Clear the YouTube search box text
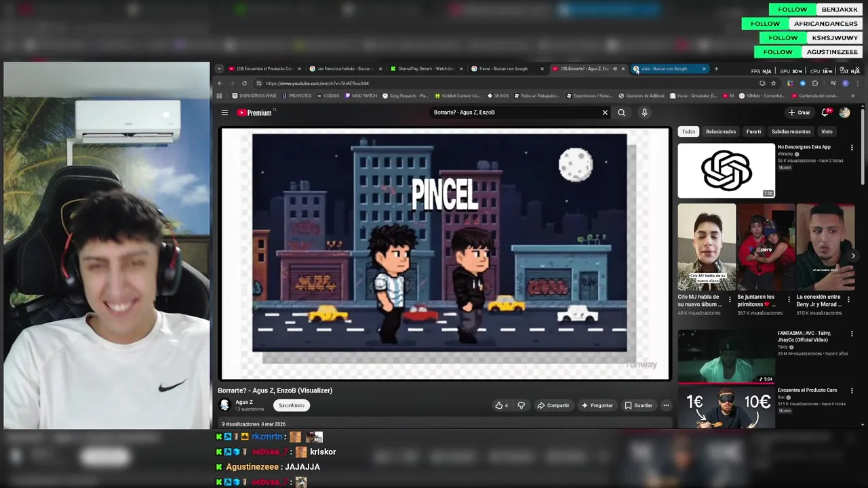This screenshot has width=868, height=488. [x=605, y=113]
